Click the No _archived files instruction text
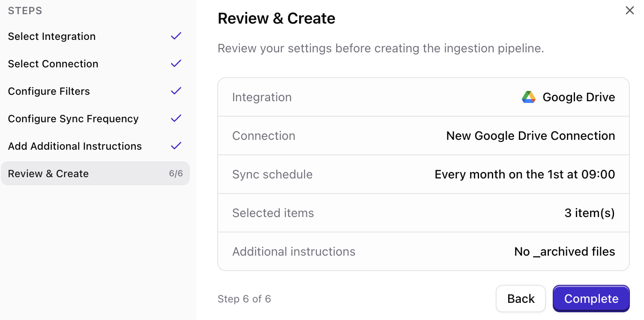This screenshot has width=644, height=320. tap(564, 251)
